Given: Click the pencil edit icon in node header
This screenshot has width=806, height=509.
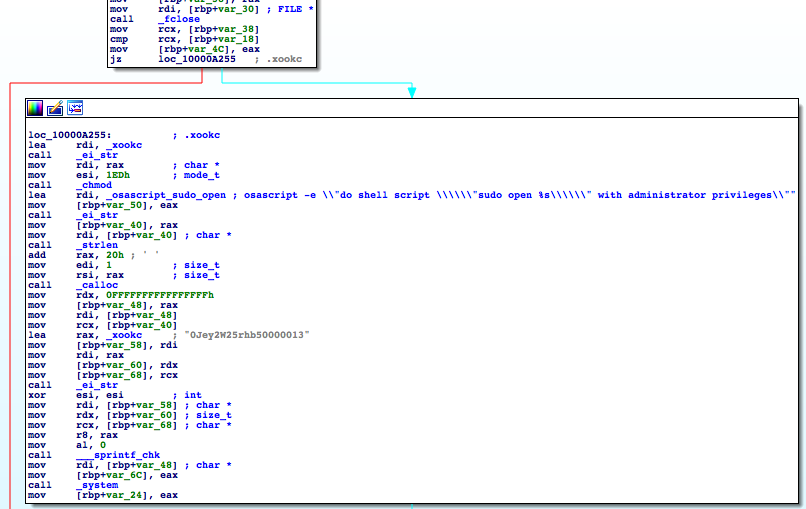Looking at the screenshot, I should [x=55, y=108].
